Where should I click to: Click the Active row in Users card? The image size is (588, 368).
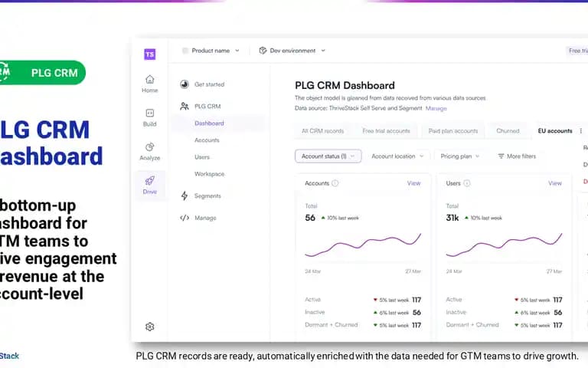(504, 300)
